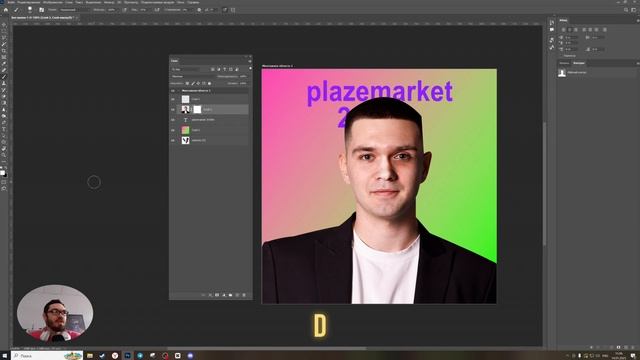Open the layer blend mode dropdown

click(192, 76)
